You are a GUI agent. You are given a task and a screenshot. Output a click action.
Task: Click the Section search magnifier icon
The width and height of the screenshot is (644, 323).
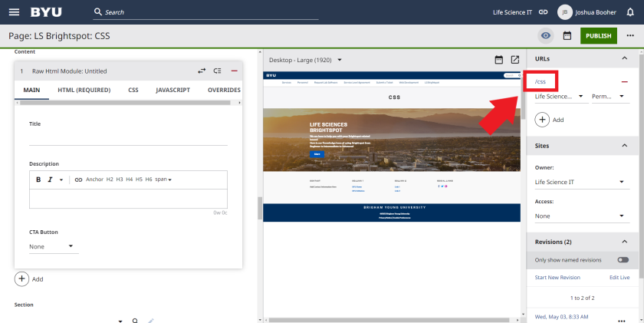[135, 321]
